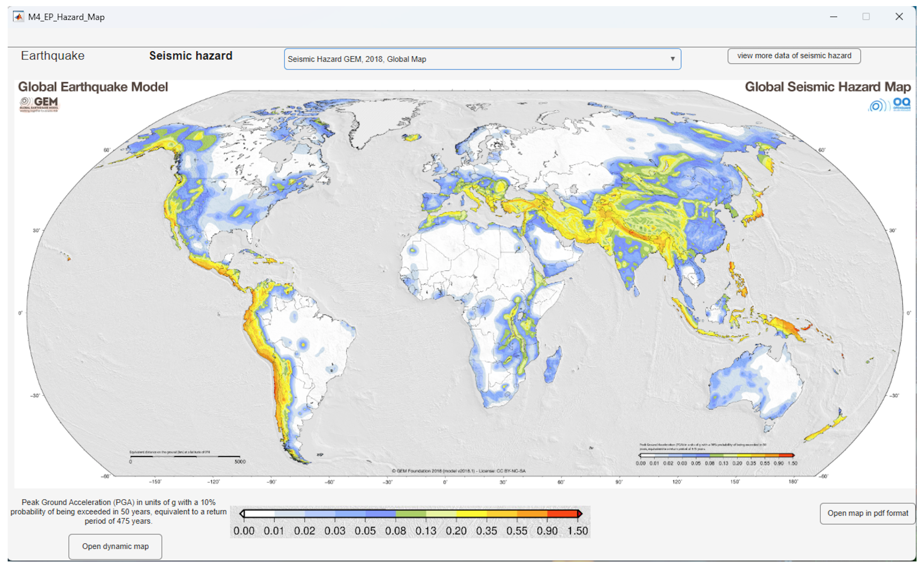Close the M4_EP_Hazard_Map window
The width and height of the screenshot is (924, 568).
pos(899,17)
